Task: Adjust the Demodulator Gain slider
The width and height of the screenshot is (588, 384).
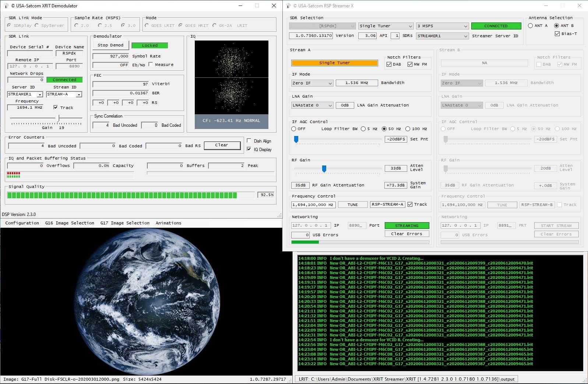Action: coord(58,118)
